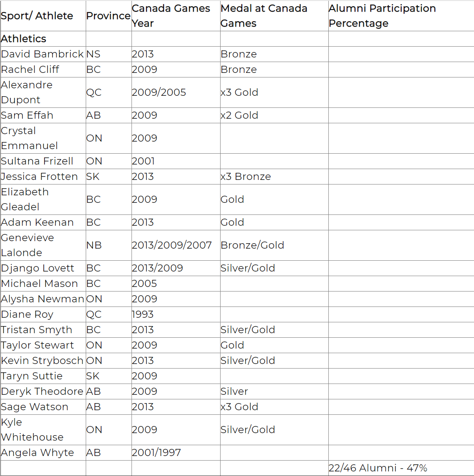Image resolution: width=474 pixels, height=476 pixels.
Task: Click Deryk Theodore's Silver medal cell
Action: tap(234, 391)
